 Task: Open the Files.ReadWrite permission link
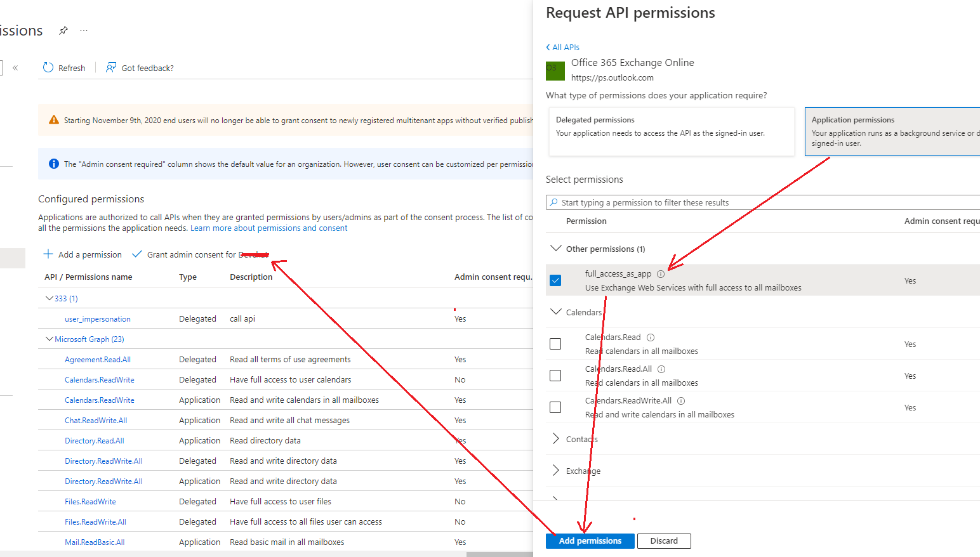click(x=90, y=502)
